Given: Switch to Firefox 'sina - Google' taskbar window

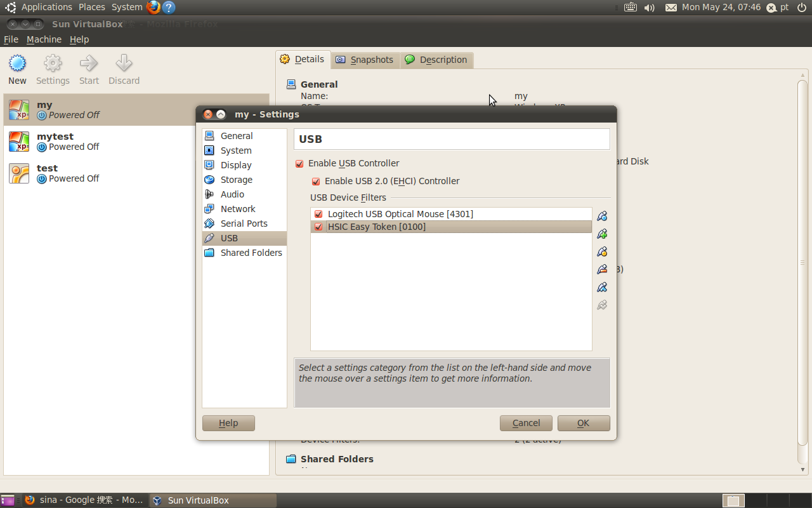Looking at the screenshot, I should 85,500.
